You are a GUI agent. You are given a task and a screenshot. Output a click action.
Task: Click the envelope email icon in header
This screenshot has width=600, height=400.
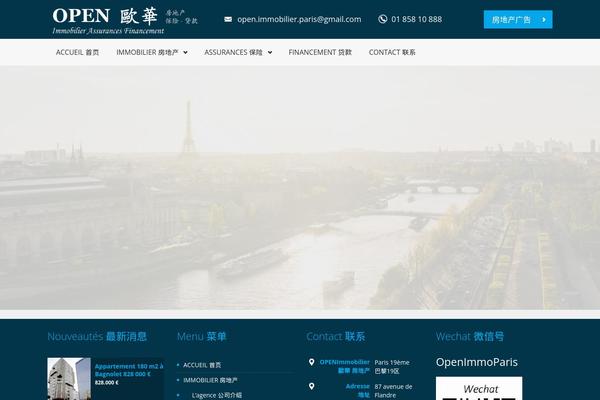coord(228,19)
